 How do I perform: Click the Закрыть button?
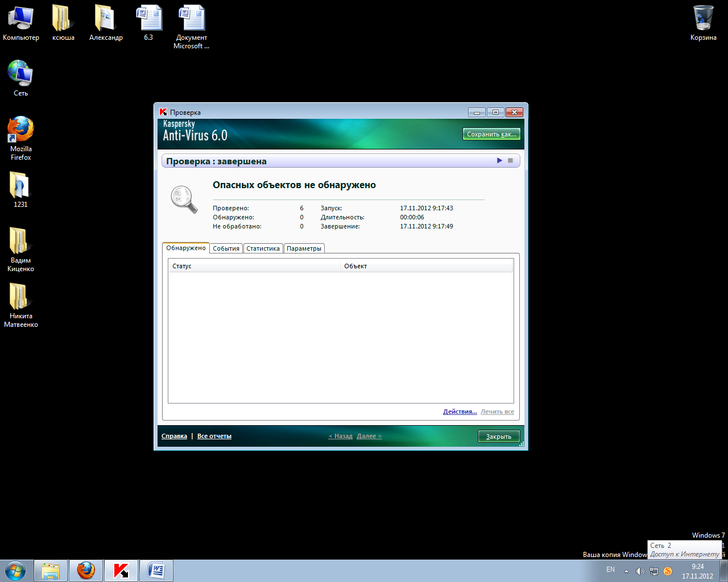(499, 436)
